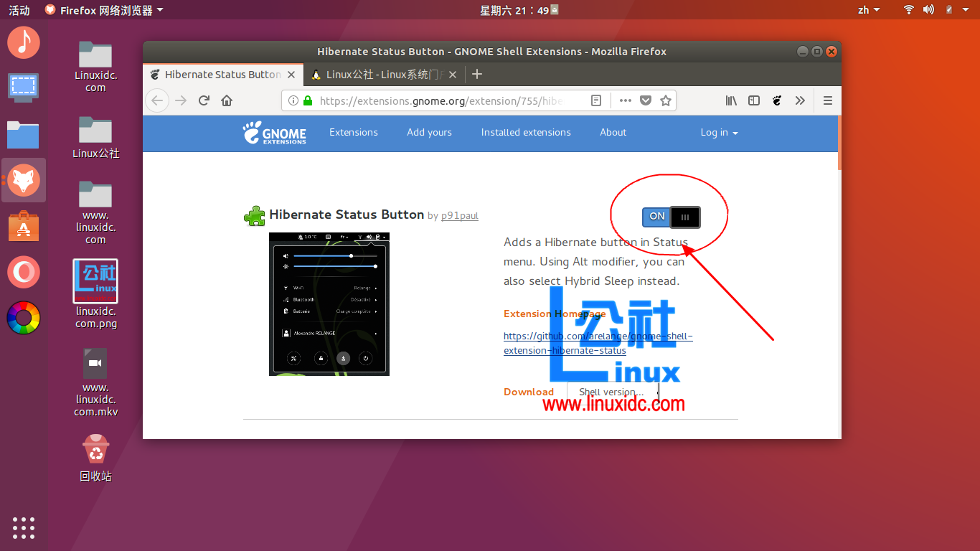
Task: Open the 回收站 trash icon
Action: [95, 458]
